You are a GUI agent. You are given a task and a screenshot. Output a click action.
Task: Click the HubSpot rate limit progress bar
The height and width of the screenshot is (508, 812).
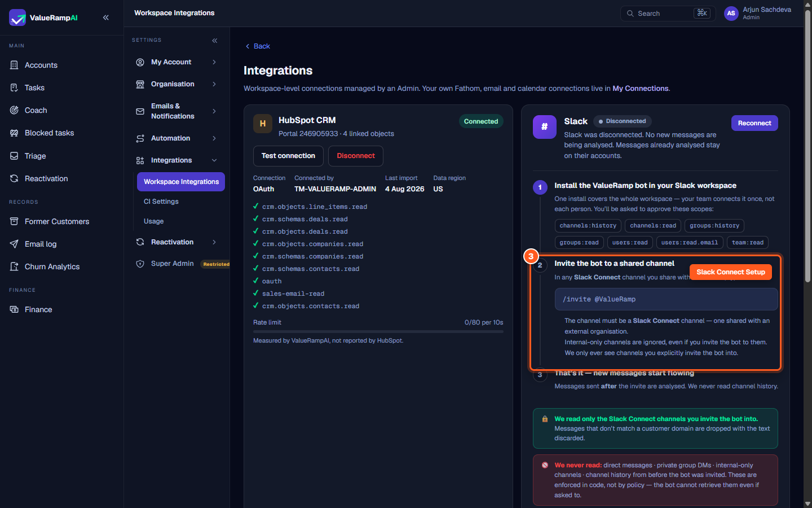378,332
